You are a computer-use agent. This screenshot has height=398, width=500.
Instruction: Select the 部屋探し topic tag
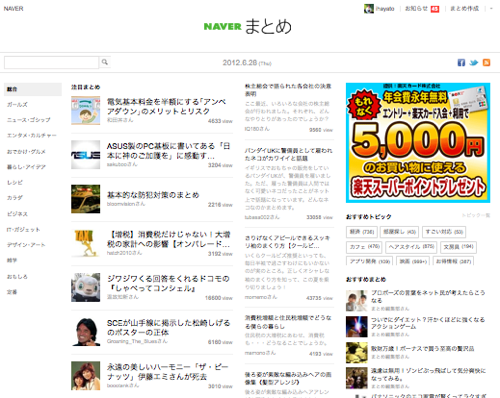click(x=399, y=232)
